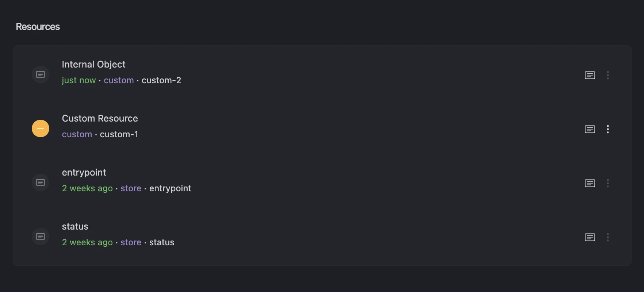The width and height of the screenshot is (644, 292).
Task: Click the document icon next to status
Action: coord(40,237)
